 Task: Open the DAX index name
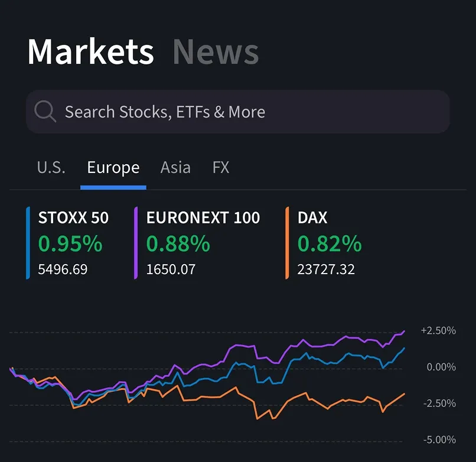tap(312, 217)
